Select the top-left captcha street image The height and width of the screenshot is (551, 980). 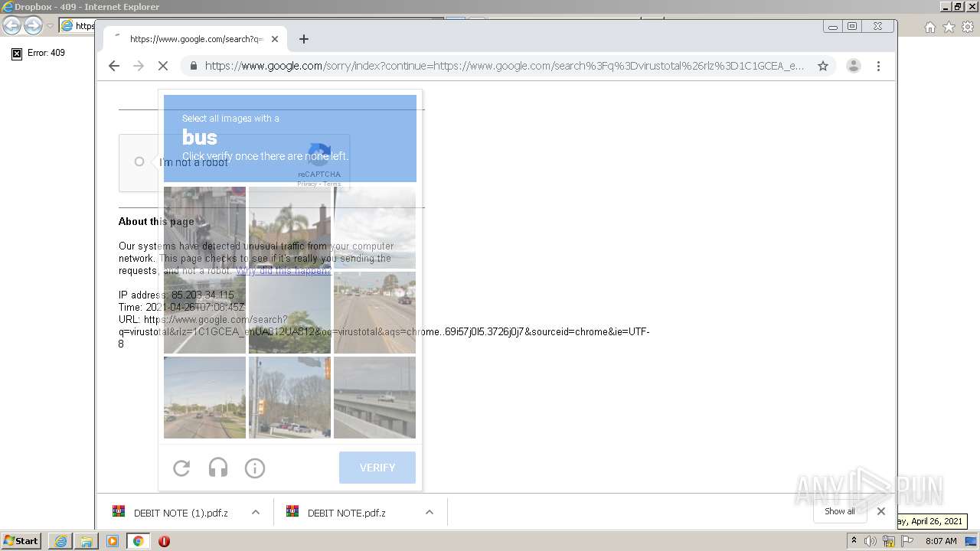point(204,227)
